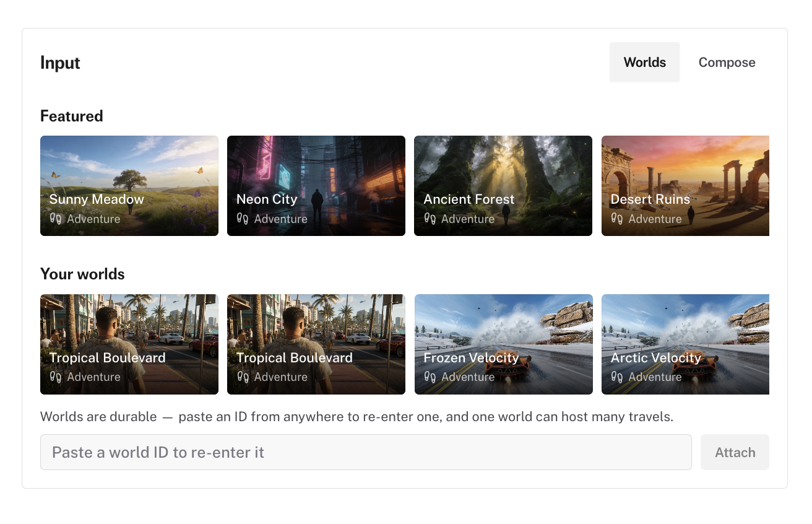Pick the Desert Ruins featured world
The image size is (812, 524).
685,186
